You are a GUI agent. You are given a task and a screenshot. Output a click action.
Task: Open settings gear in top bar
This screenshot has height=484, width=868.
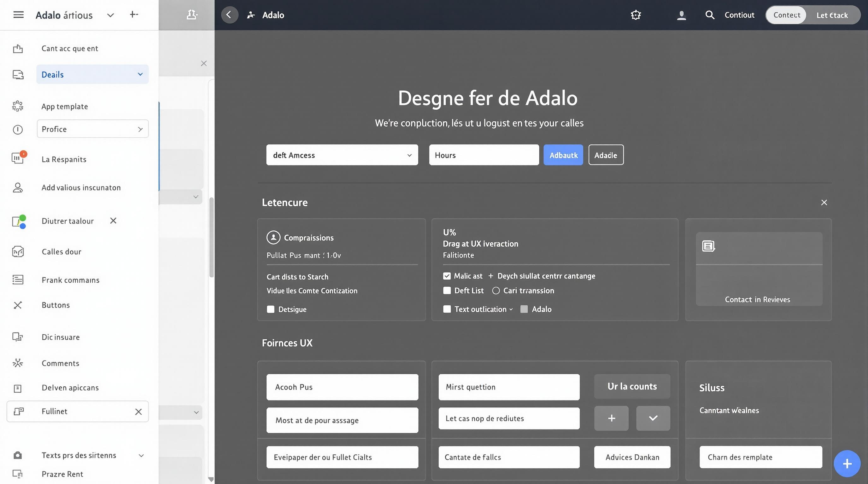[636, 15]
